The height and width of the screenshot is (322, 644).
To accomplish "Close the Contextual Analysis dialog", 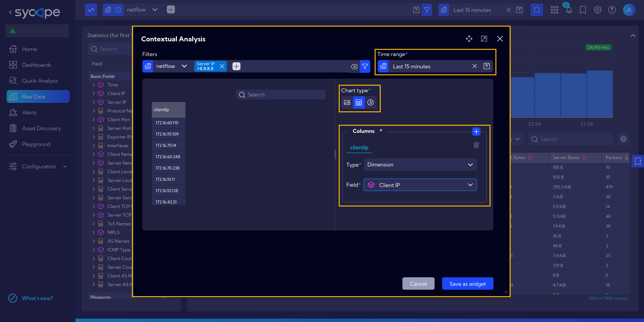I will pos(500,39).
